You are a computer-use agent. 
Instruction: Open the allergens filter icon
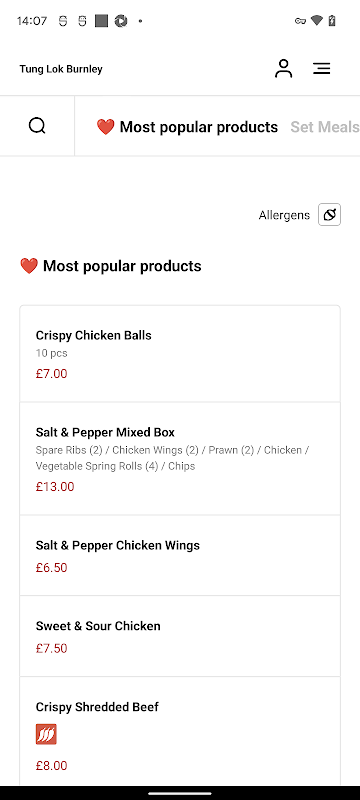point(329,215)
